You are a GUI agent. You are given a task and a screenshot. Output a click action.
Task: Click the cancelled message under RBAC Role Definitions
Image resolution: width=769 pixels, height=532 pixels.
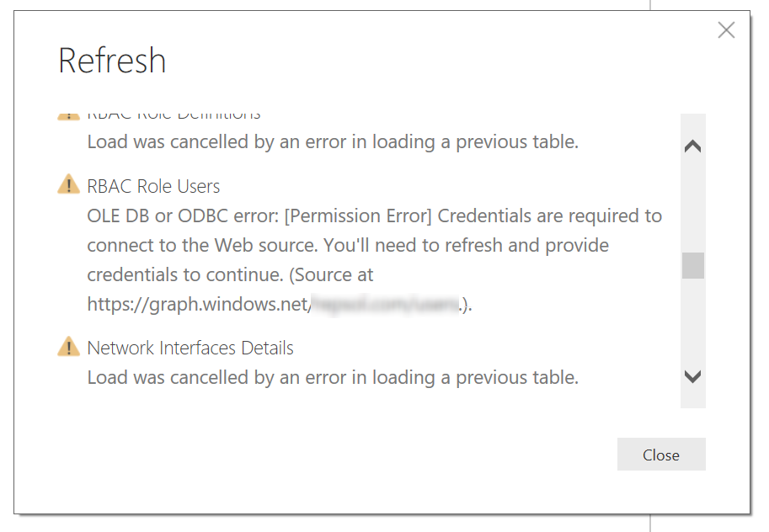click(x=333, y=141)
